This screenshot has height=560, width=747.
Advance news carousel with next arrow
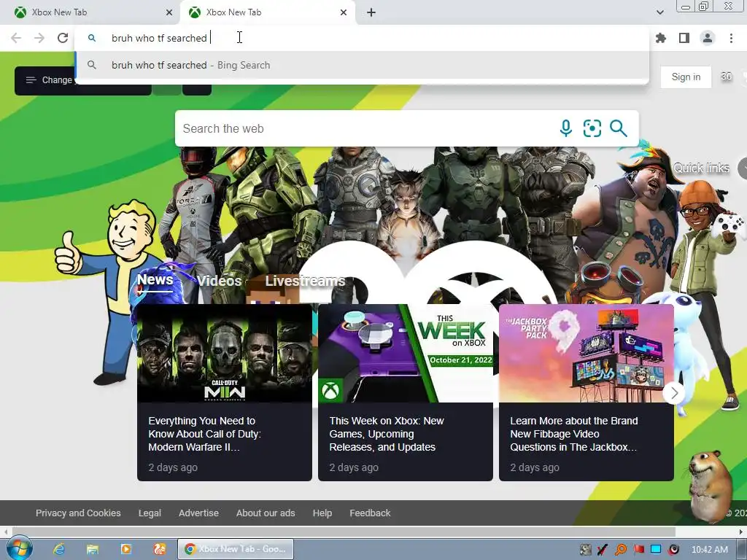(x=674, y=393)
